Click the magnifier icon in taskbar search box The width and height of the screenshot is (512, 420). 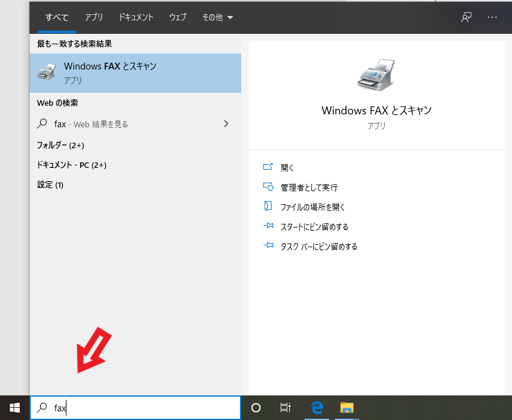pos(42,408)
